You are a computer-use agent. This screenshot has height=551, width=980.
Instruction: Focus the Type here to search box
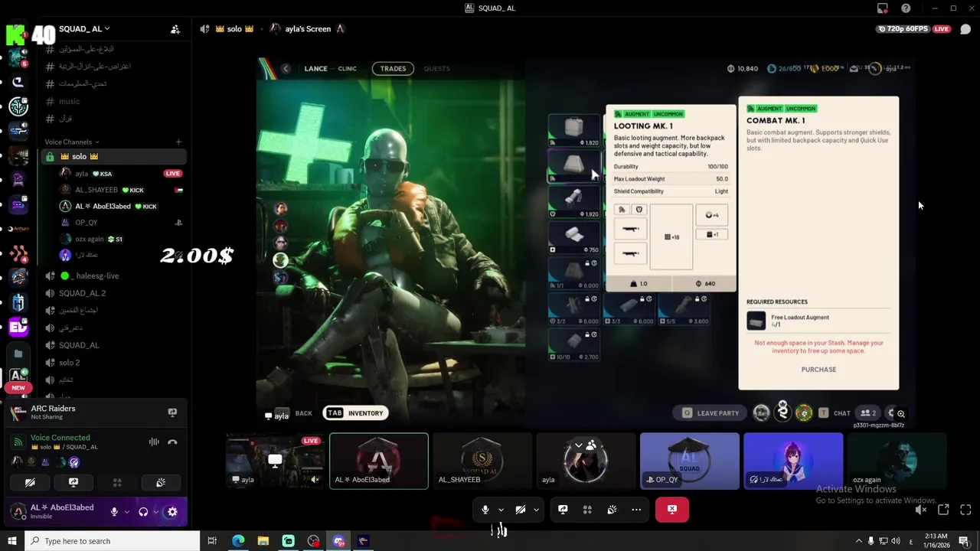[112, 541]
